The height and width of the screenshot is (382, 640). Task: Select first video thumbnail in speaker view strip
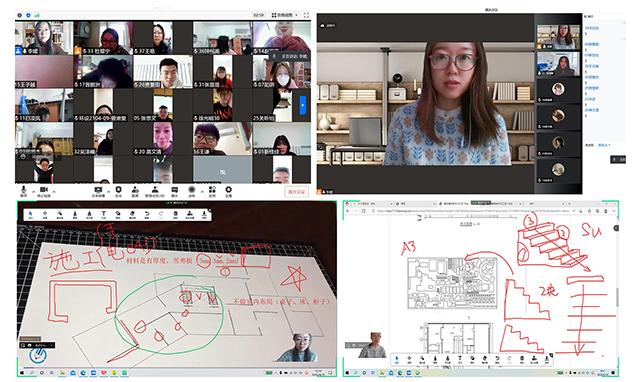click(558, 37)
